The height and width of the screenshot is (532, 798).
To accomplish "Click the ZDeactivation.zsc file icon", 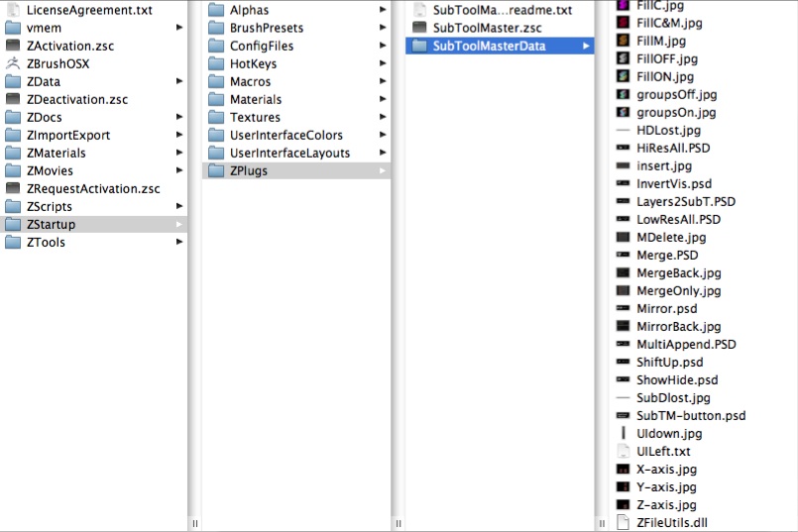I will coord(13,99).
